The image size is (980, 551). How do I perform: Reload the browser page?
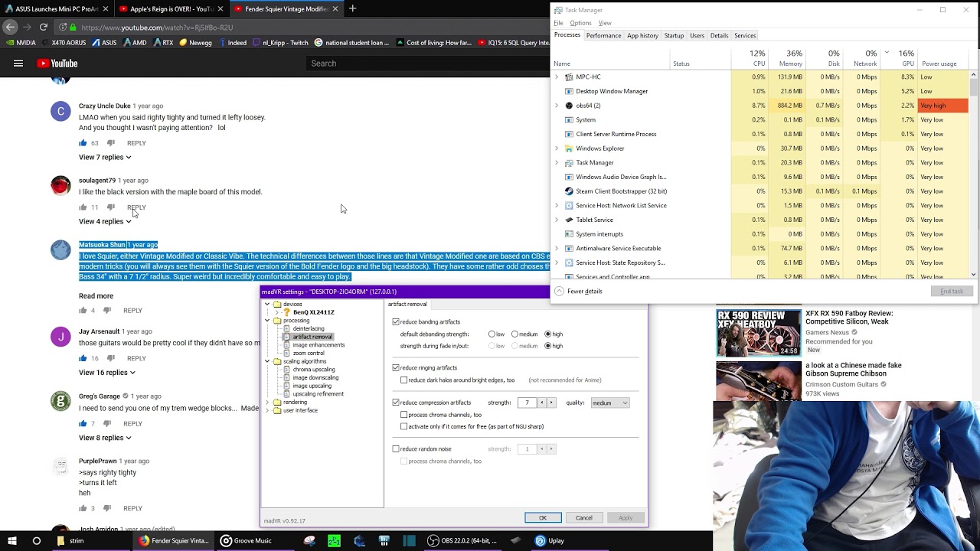pyautogui.click(x=43, y=27)
